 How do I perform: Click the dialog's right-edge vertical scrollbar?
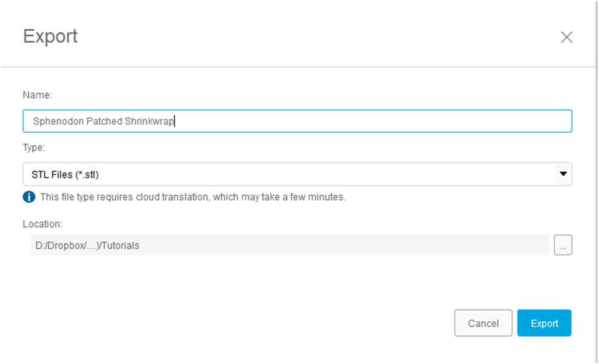597,182
